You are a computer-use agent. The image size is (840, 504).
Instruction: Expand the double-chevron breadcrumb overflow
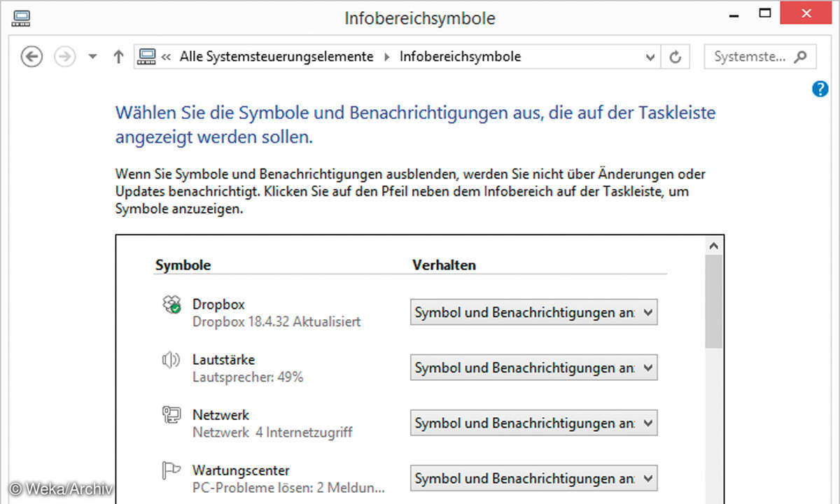point(167,57)
